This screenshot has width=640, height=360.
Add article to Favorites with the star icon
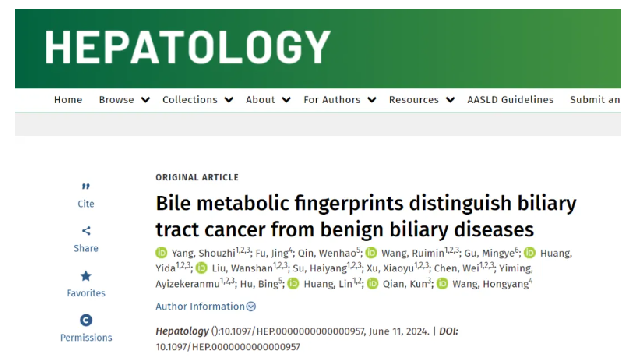pos(86,276)
